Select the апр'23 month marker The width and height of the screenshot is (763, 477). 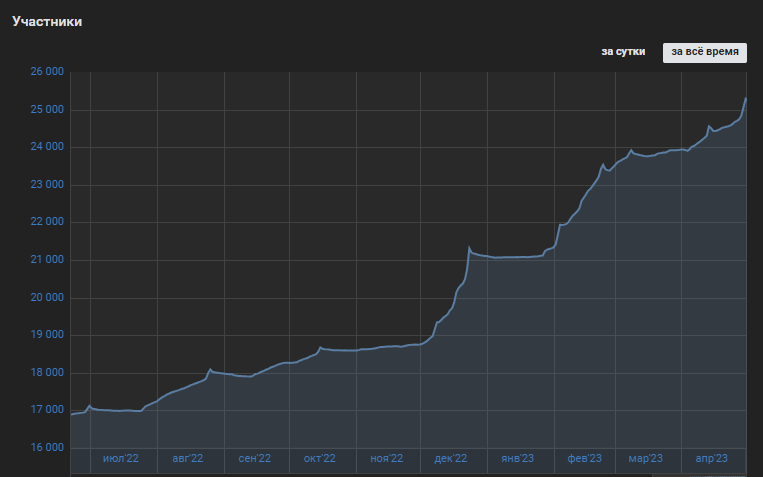point(711,459)
